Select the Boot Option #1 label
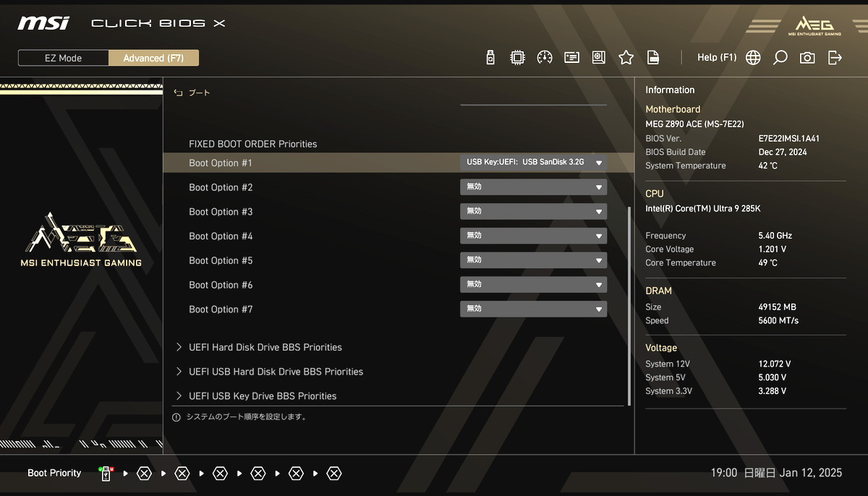Screen dimensions: 868x496 [x=221, y=163]
